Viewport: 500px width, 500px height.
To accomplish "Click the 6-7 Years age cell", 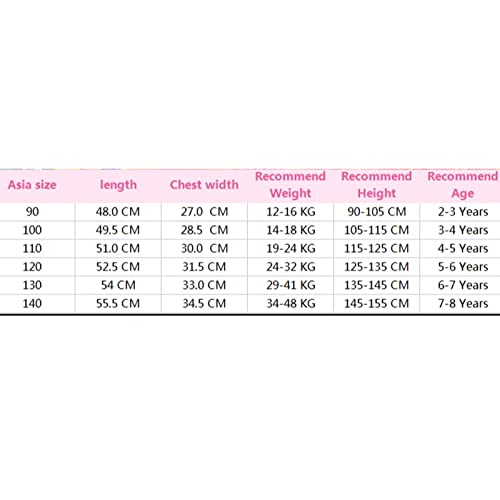I will click(463, 285).
